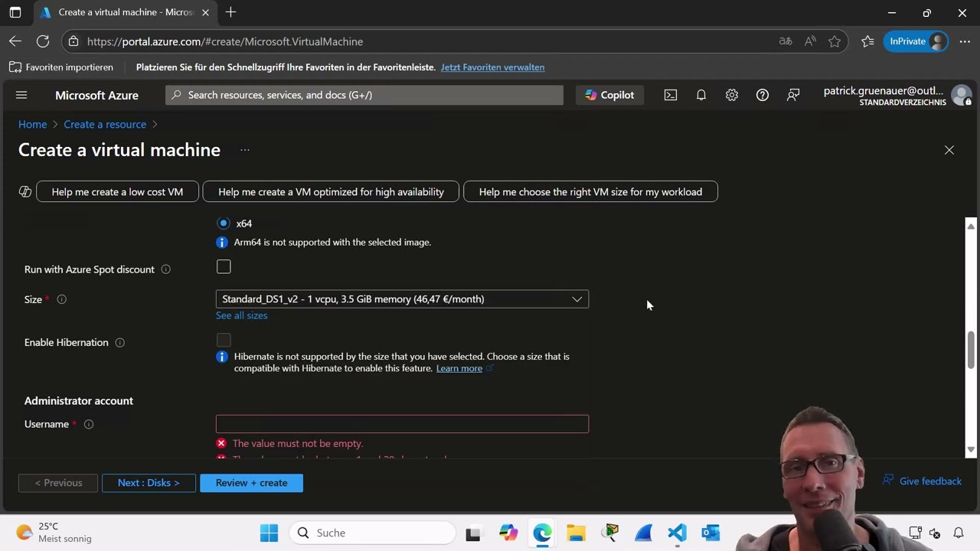Open weather widget 25°C Meist sonnig
The width and height of the screenshot is (980, 551).
(x=54, y=533)
